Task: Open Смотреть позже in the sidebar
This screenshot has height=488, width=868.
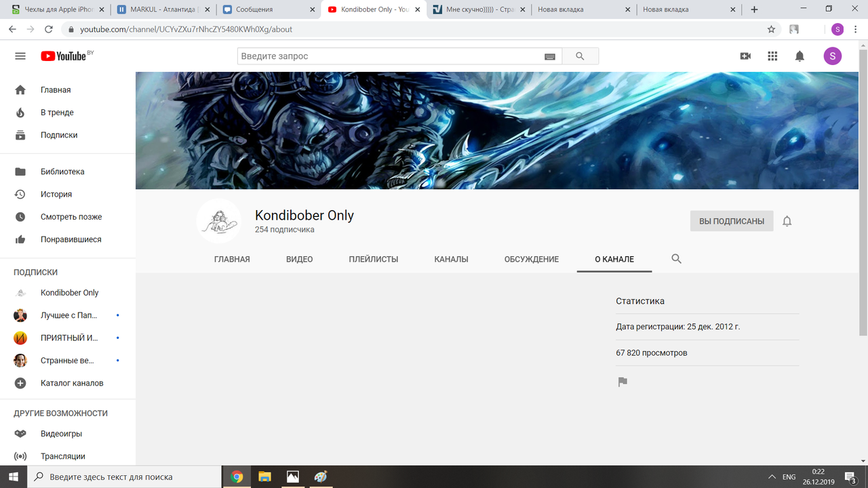Action: [68, 217]
